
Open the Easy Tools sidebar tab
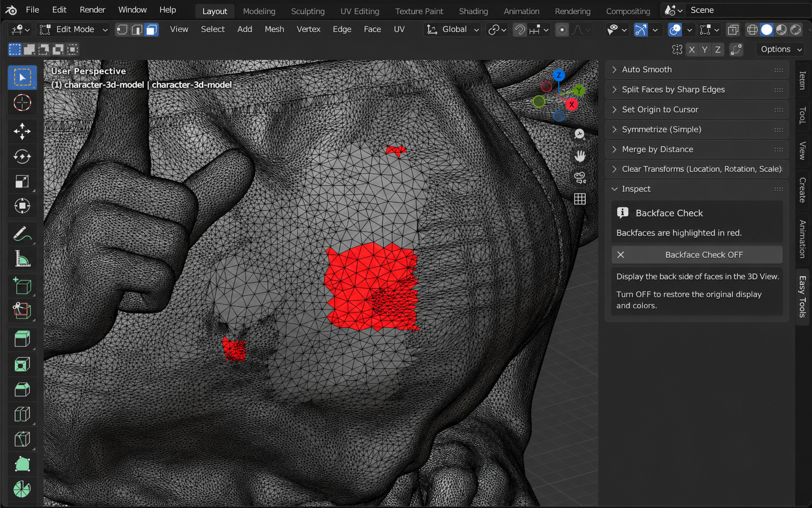802,297
